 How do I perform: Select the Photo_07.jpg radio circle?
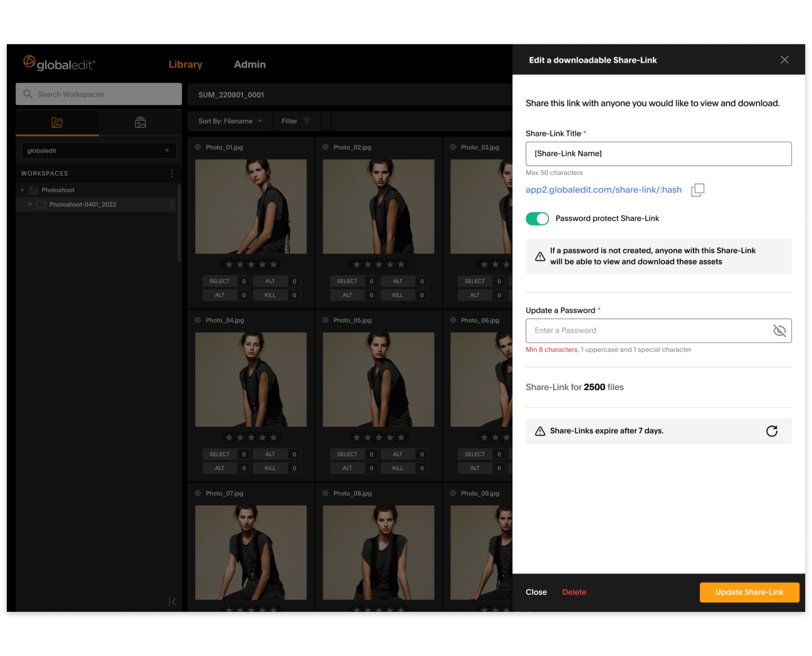(x=198, y=493)
